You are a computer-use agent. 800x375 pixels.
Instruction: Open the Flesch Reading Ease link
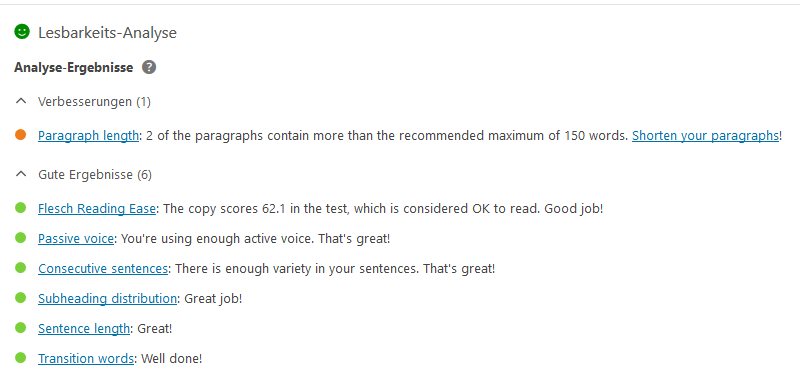[x=97, y=209]
